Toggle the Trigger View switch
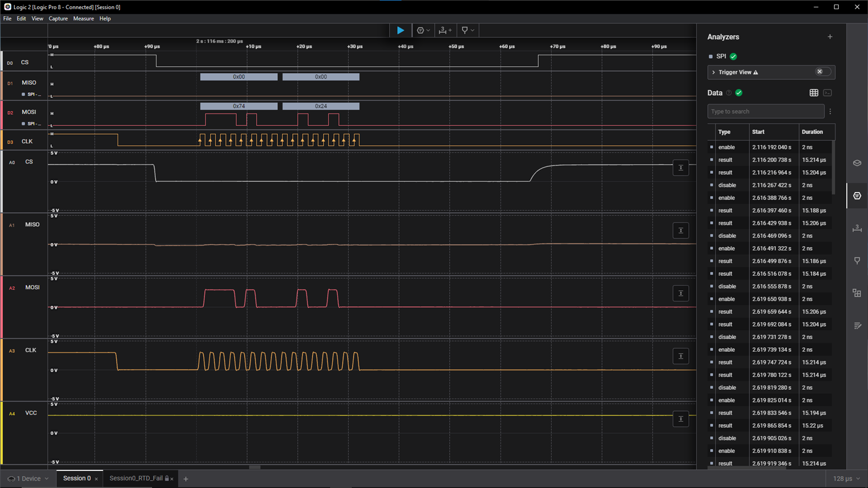Screen dimensions: 868x488 click(823, 72)
